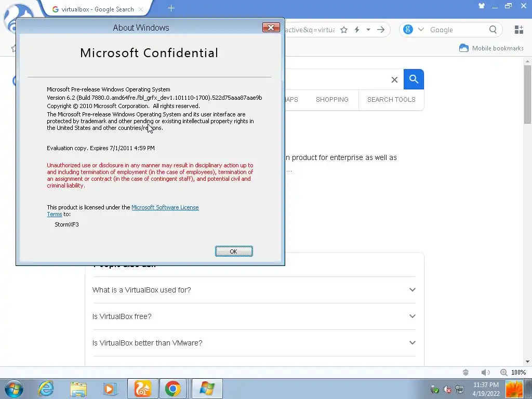Expand 'What is a VirtualBox used for?'

click(254, 290)
